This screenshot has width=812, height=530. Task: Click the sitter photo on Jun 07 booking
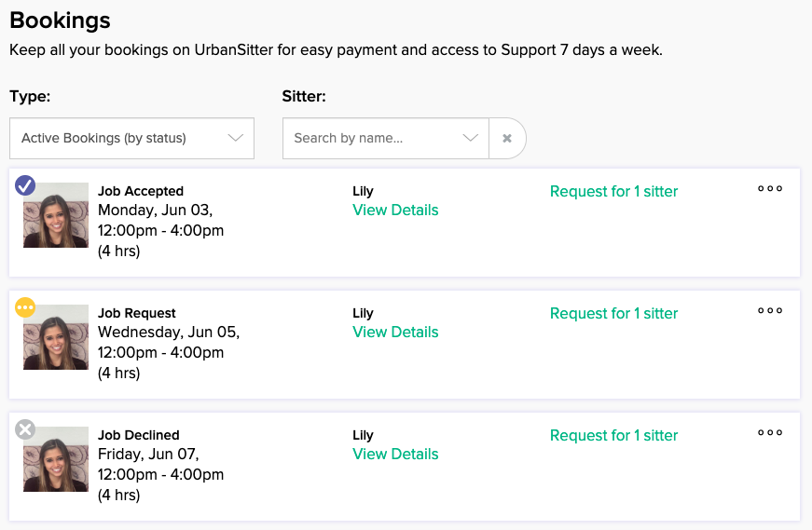(56, 459)
